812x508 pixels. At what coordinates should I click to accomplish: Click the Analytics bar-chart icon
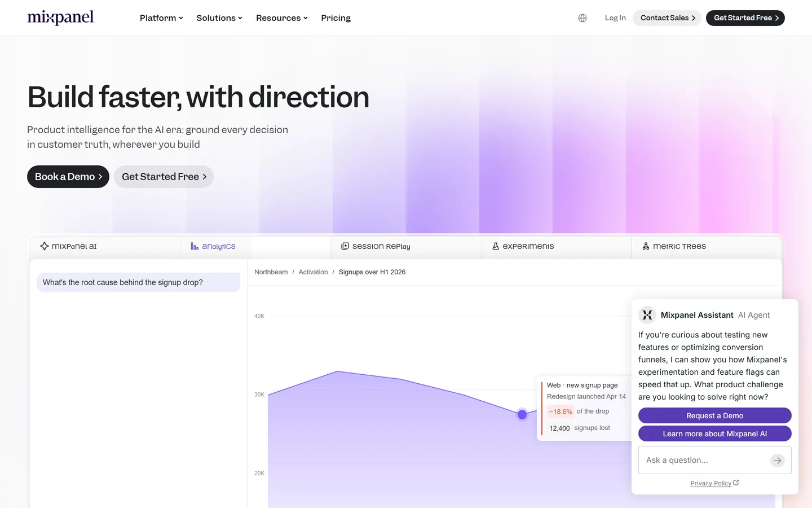pos(195,246)
